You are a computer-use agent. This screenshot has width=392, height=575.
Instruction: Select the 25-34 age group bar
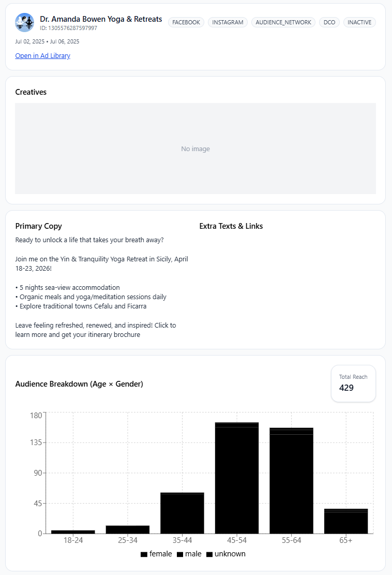click(128, 529)
